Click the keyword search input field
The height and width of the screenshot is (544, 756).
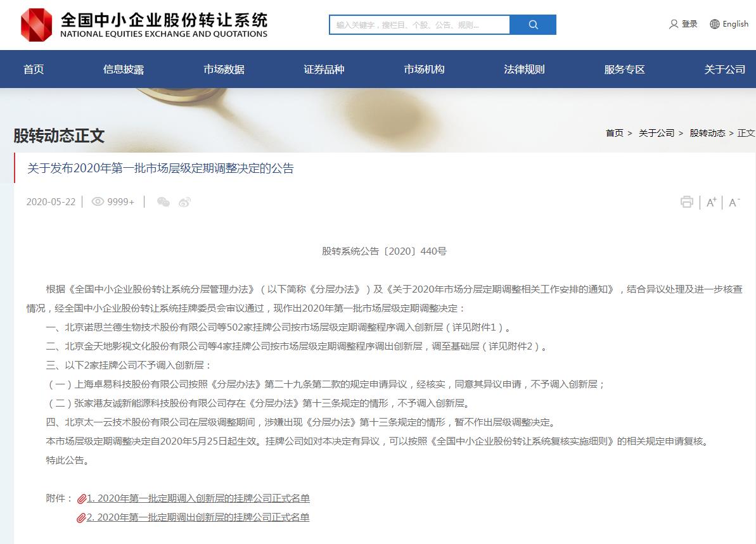point(420,25)
